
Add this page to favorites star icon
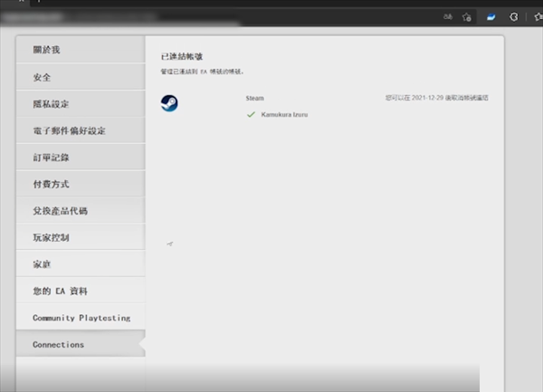tap(467, 15)
